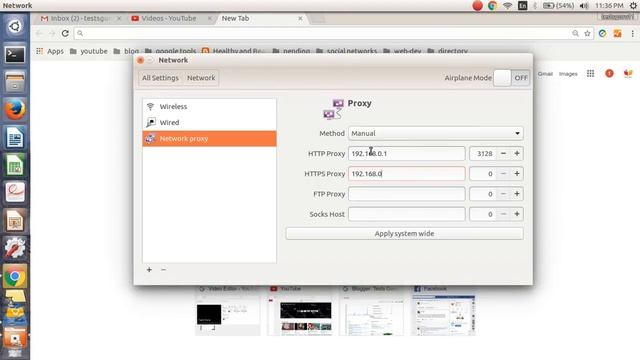Open LibreOffice Impress from the dock
This screenshot has width=640, height=360.
click(15, 221)
